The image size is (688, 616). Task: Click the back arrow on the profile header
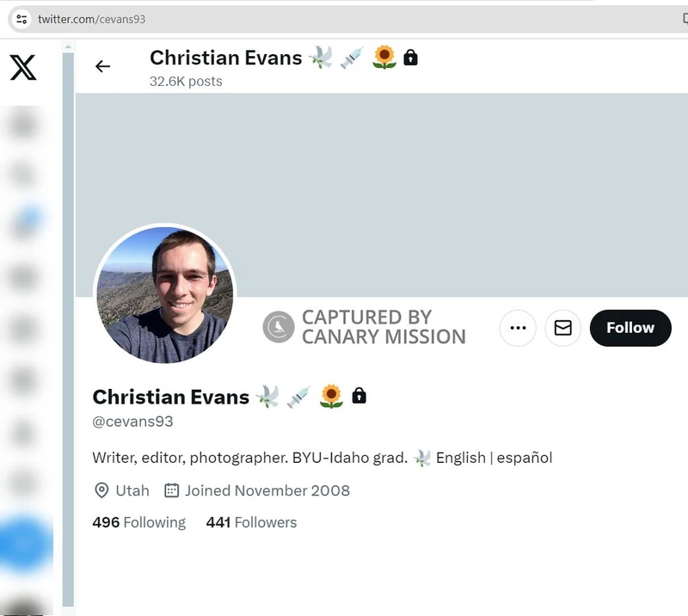point(103,66)
